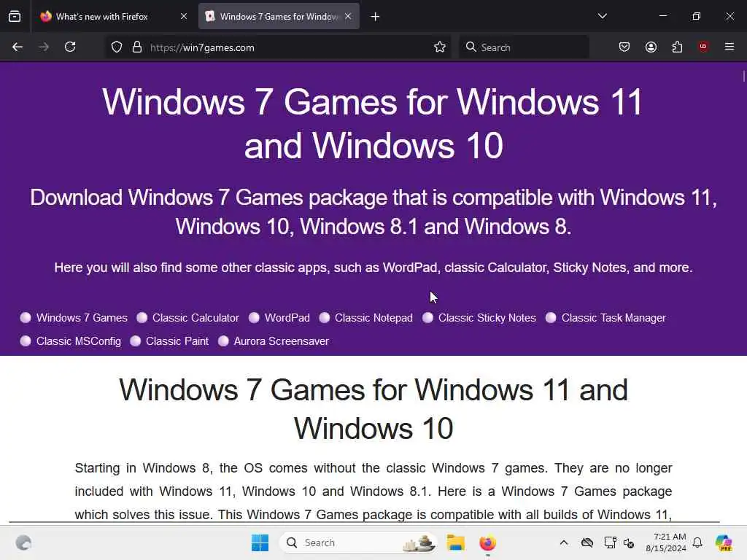Open the Firefox application menu
Viewport: 747px width, 560px height.
coord(729,47)
